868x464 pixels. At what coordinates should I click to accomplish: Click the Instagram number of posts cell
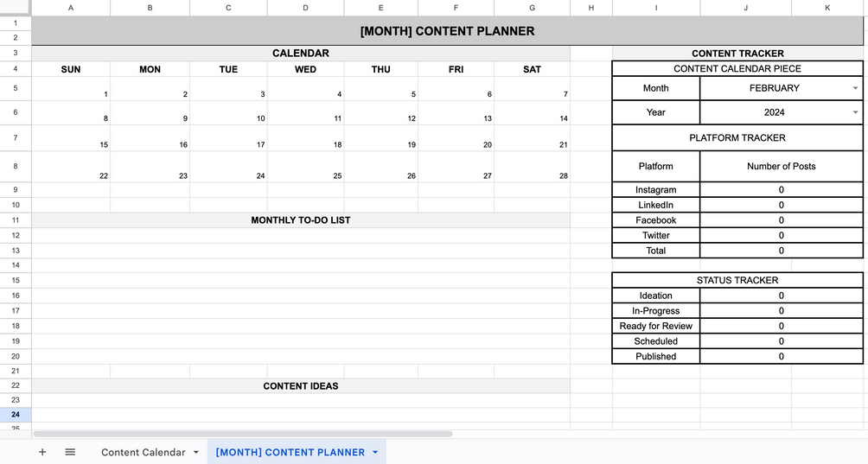point(781,190)
